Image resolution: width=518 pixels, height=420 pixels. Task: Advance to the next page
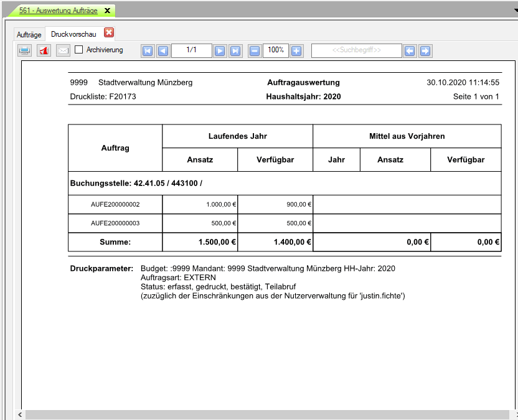pyautogui.click(x=220, y=50)
